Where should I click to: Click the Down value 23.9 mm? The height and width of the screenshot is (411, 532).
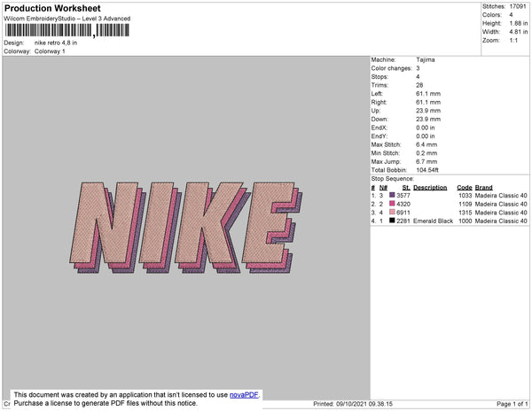pos(428,119)
